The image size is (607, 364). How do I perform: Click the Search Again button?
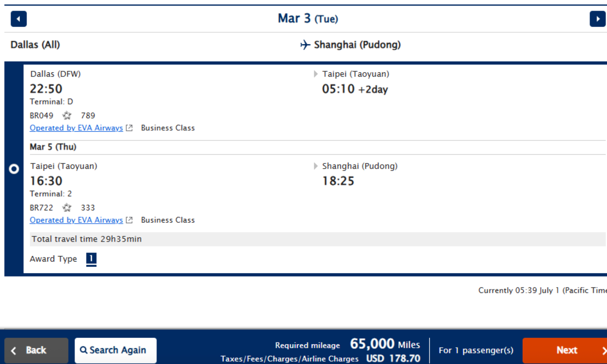115,350
